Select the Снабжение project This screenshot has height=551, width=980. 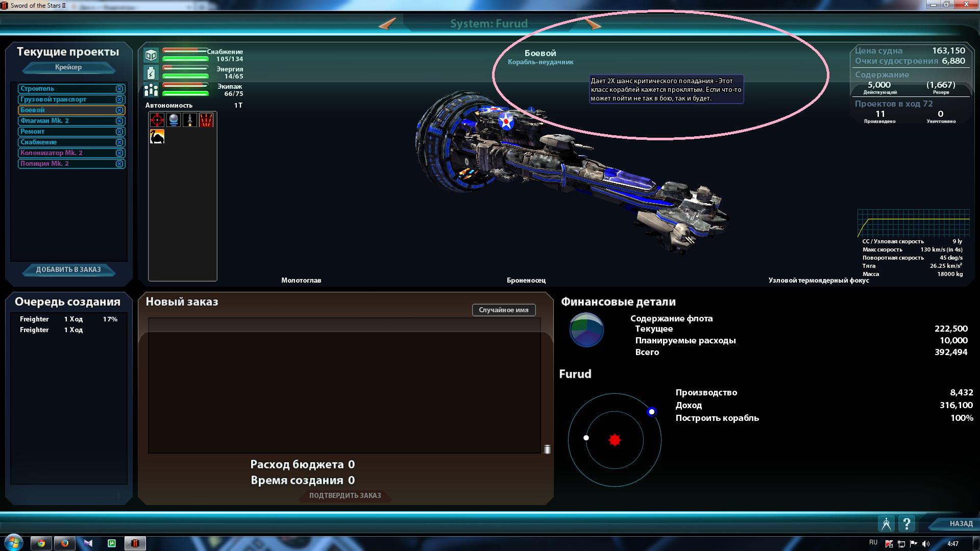point(71,142)
